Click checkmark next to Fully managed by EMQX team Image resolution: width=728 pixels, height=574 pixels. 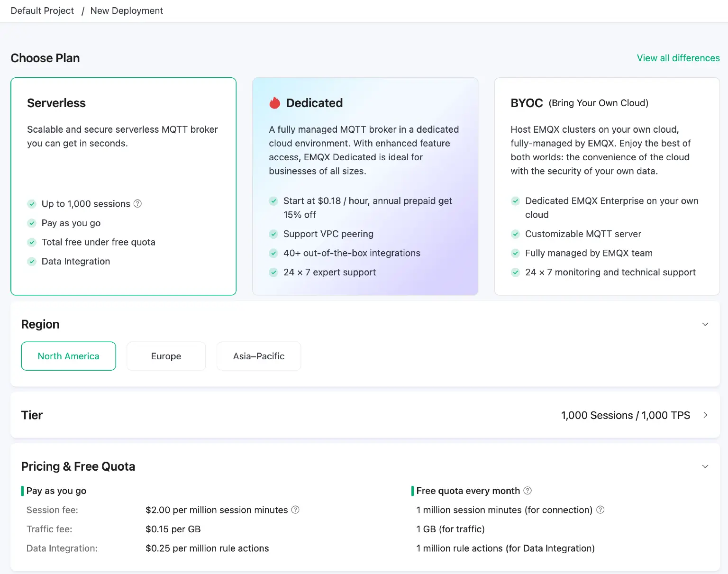515,253
